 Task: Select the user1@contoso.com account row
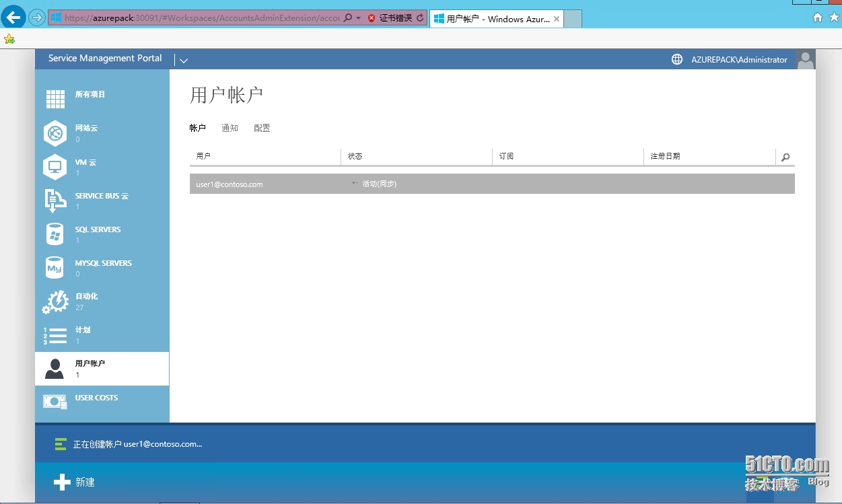click(492, 184)
